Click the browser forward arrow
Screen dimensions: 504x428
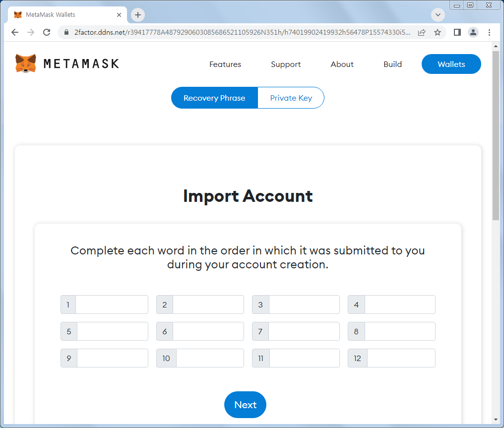point(31,32)
